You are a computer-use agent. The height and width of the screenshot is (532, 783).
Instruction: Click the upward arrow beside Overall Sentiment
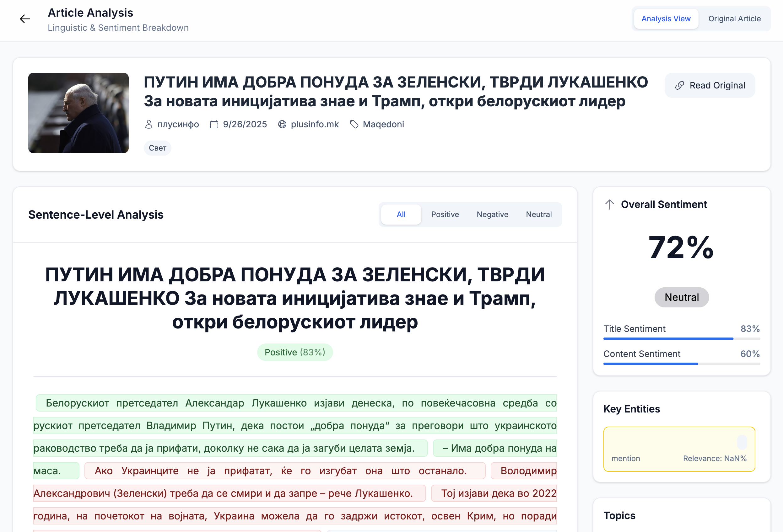[609, 205]
